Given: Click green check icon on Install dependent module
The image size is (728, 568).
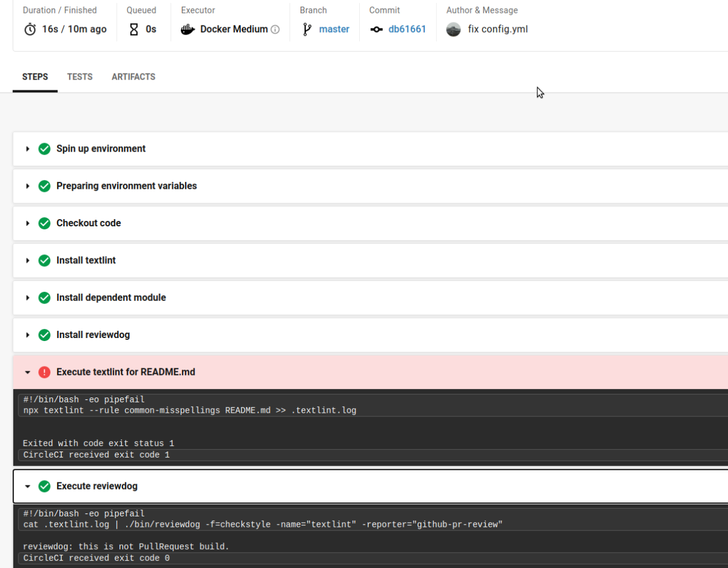Looking at the screenshot, I should (44, 297).
